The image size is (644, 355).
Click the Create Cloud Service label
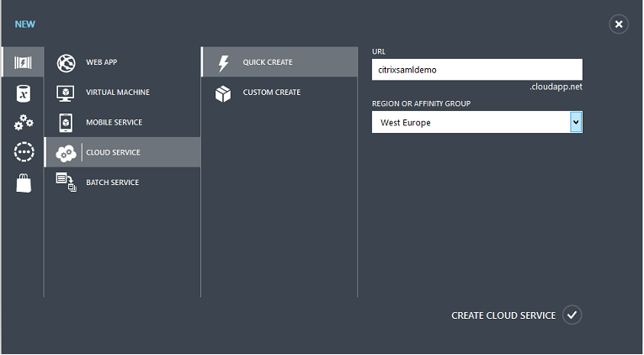pyautogui.click(x=503, y=315)
